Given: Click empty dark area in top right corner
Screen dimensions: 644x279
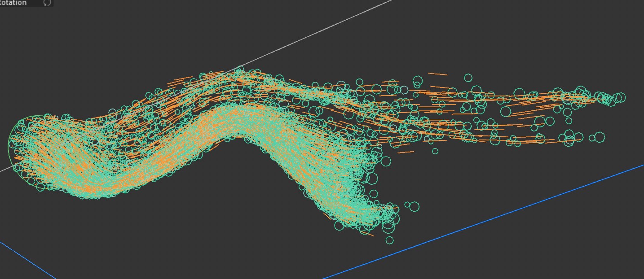Looking at the screenshot, I should (x=561, y=27).
